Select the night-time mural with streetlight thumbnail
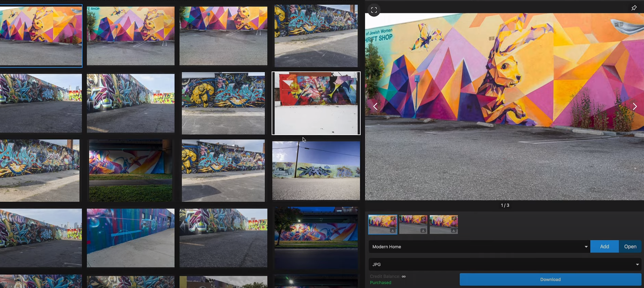The width and height of the screenshot is (644, 288). 316,237
